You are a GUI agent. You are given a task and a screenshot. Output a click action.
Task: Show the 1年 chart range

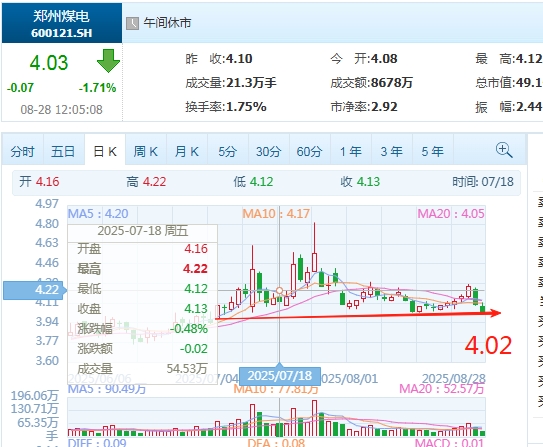[351, 152]
